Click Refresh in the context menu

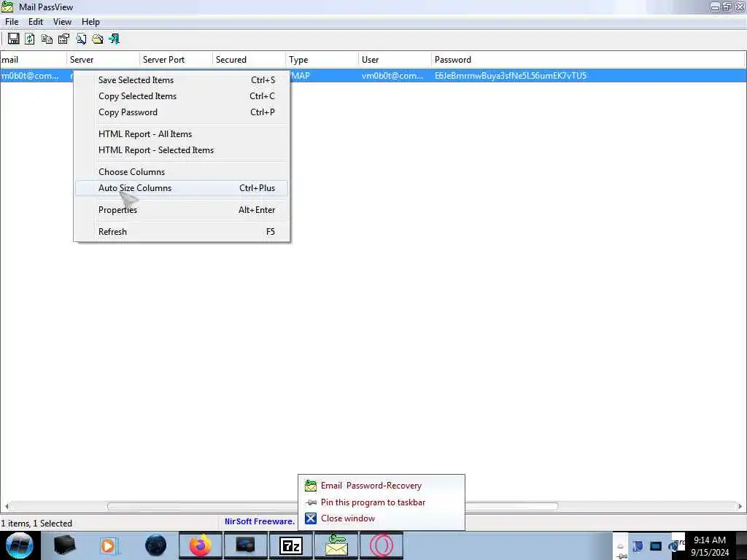(x=182, y=232)
